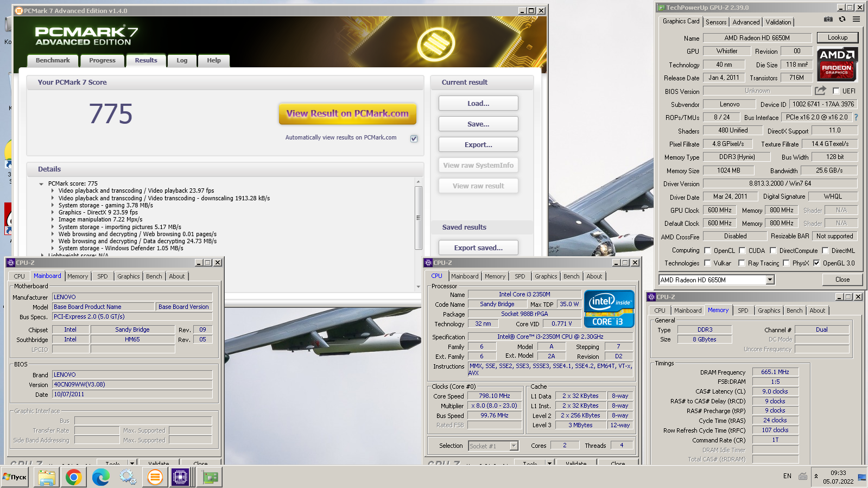Toggle the DirectCompute checkbox
This screenshot has height=488, width=868.
[773, 250]
